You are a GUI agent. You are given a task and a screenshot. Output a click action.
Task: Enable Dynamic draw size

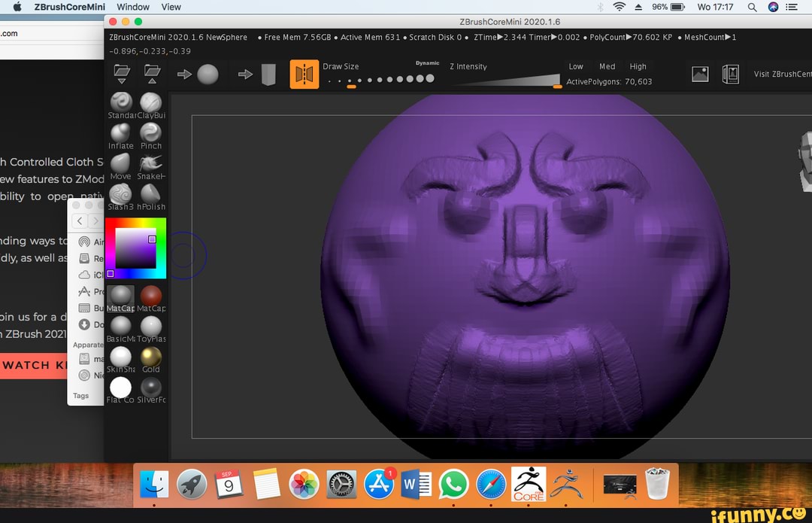(427, 65)
